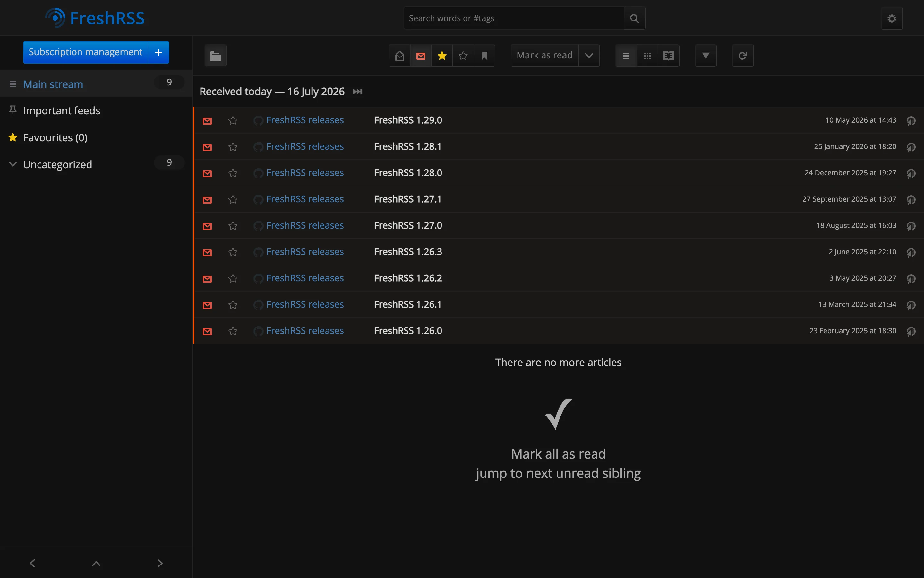Open feed link on FreshRSS 1.26.1 row
The width and height of the screenshot is (924, 578).
tap(299, 304)
